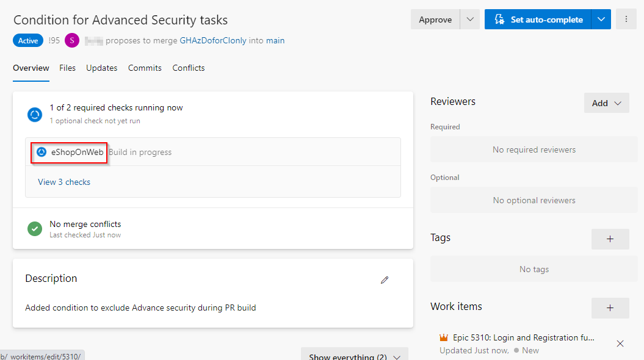The height and width of the screenshot is (360, 644).
Task: Switch to the Files tab
Action: (67, 68)
